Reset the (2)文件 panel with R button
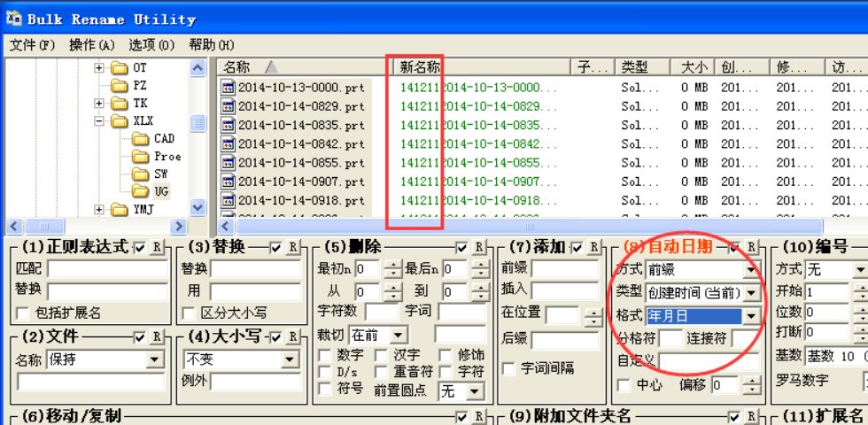Image resolution: width=868 pixels, height=425 pixels. (x=157, y=337)
